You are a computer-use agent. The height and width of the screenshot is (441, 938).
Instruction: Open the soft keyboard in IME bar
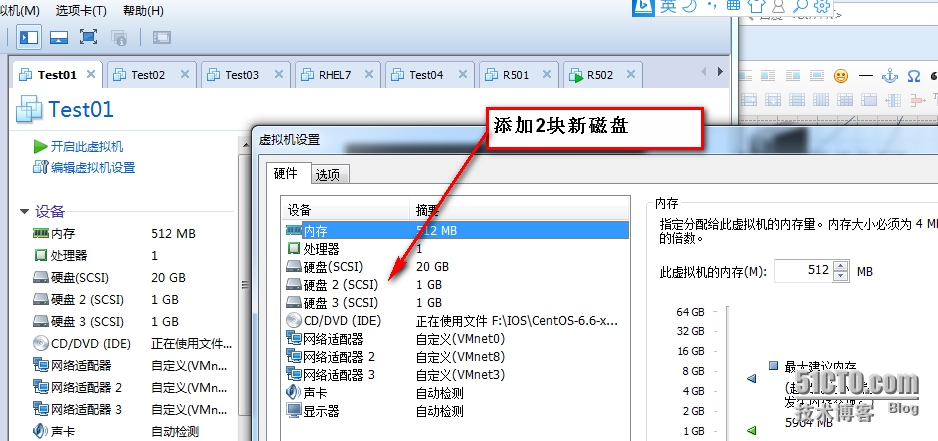733,5
